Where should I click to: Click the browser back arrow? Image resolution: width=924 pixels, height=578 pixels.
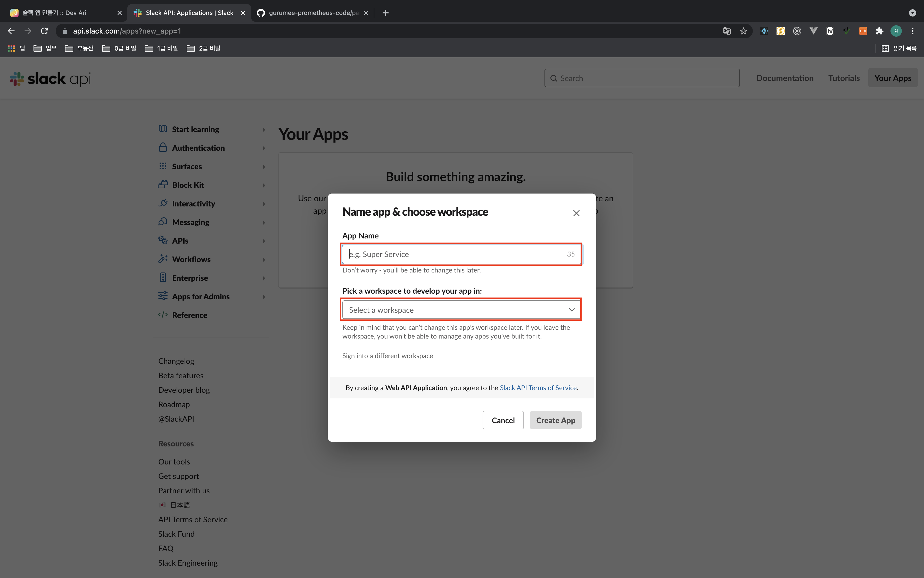tap(11, 31)
